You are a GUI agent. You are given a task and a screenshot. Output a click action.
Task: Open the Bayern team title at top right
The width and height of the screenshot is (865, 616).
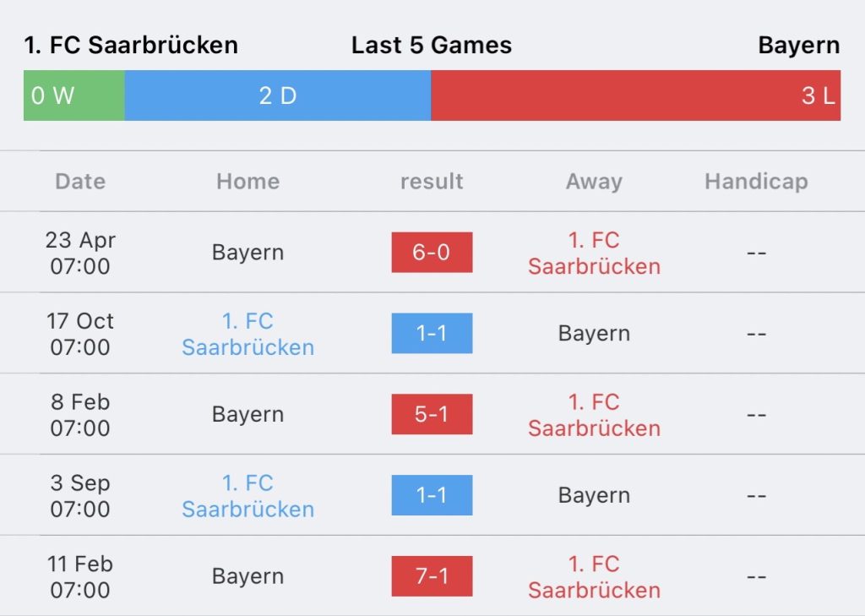(799, 46)
